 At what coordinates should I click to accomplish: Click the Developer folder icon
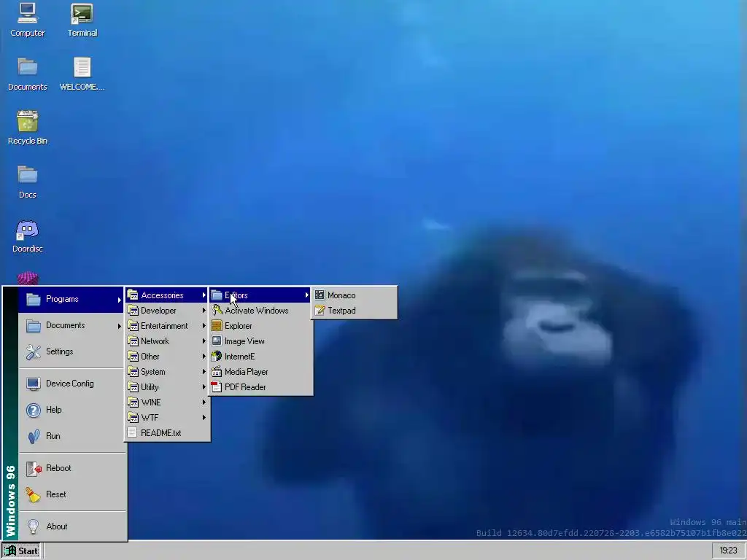(x=133, y=311)
